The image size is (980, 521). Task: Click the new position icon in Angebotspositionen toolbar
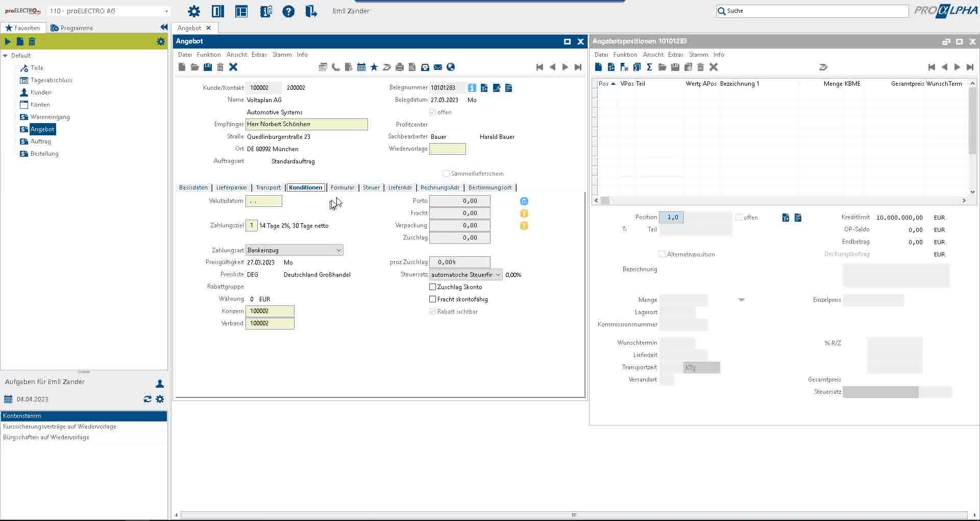[598, 67]
